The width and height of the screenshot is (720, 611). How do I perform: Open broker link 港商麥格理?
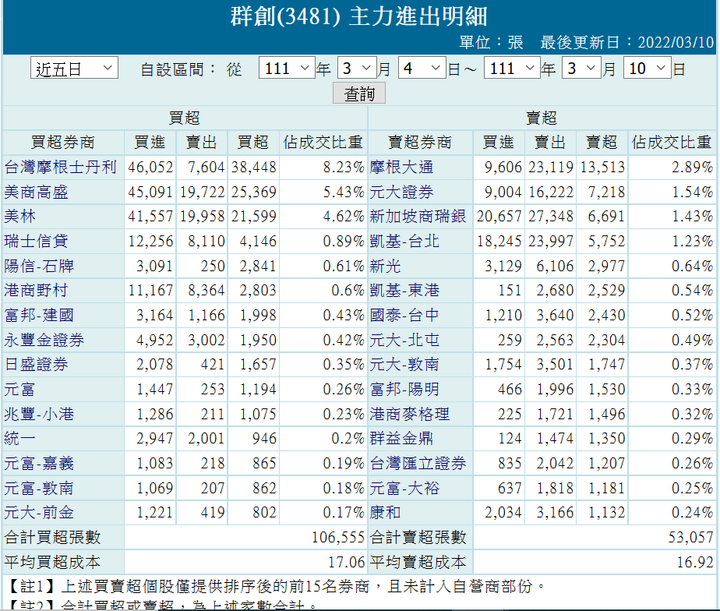click(410, 414)
